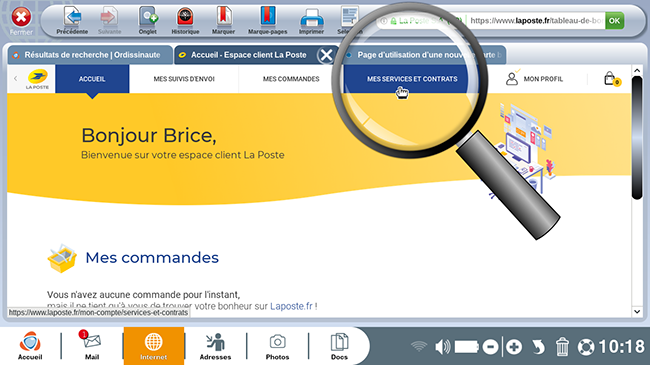Click the undo back arrow icon
This screenshot has height=365, width=650.
pos(538,347)
